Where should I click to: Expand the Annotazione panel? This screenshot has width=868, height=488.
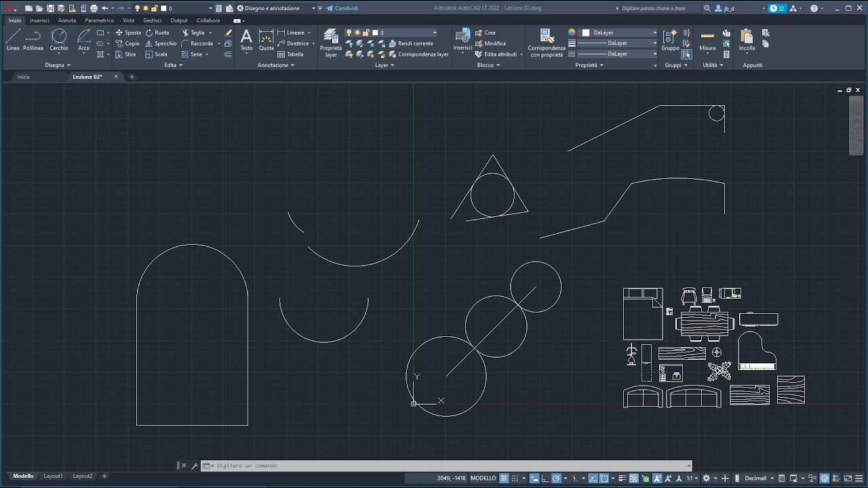275,65
